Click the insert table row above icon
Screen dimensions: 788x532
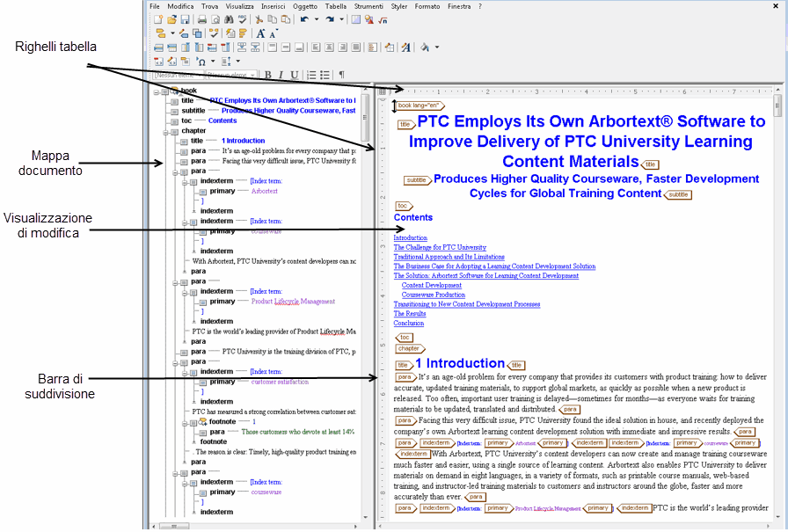coord(158,47)
